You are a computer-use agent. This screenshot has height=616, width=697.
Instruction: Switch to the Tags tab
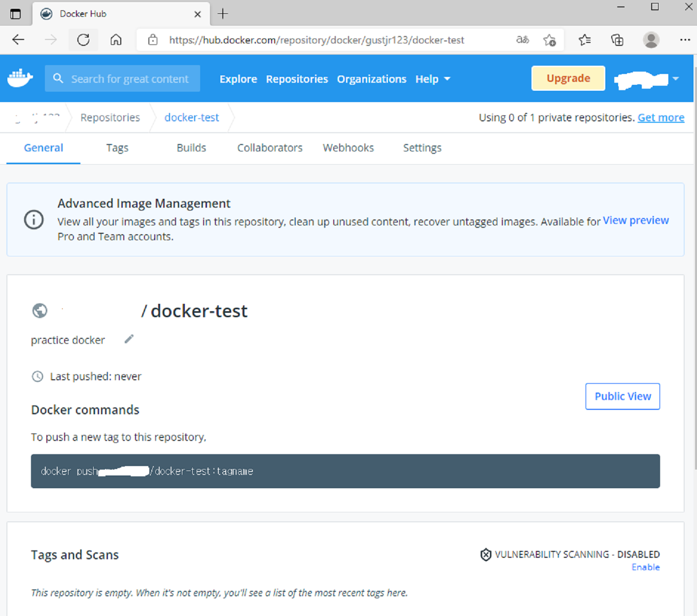pos(117,147)
